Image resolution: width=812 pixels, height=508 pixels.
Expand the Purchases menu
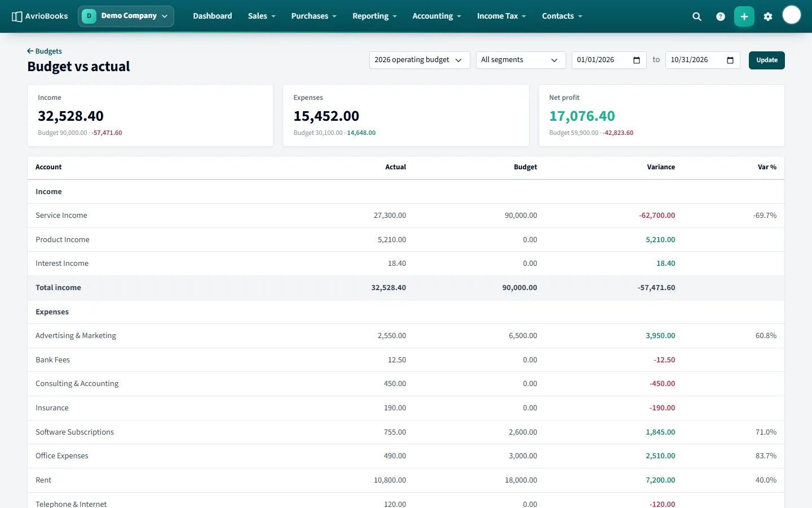314,16
